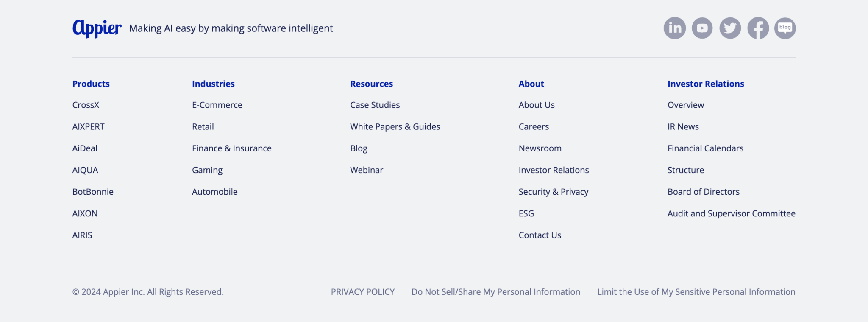
Task: Click Security & Privacy link
Action: [x=554, y=192]
